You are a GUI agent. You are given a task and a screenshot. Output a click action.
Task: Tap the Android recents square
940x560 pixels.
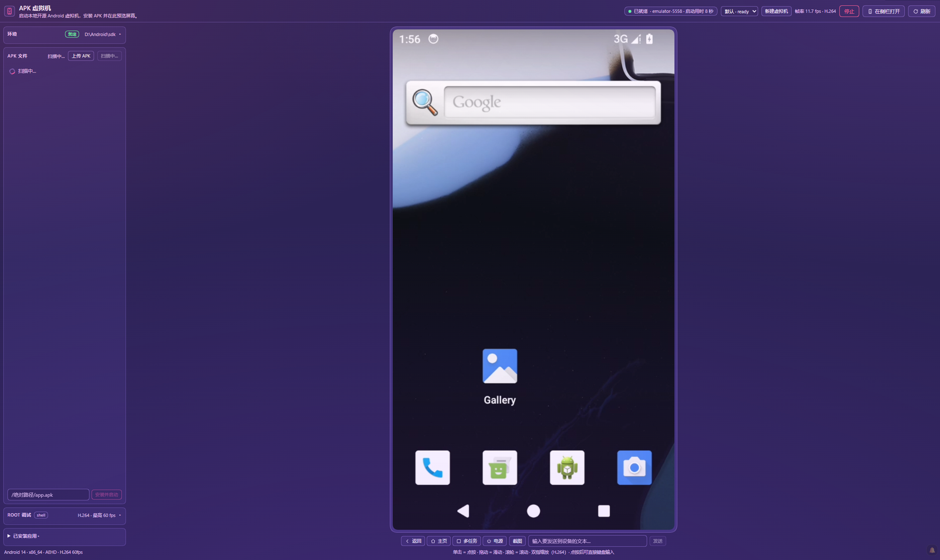[604, 511]
